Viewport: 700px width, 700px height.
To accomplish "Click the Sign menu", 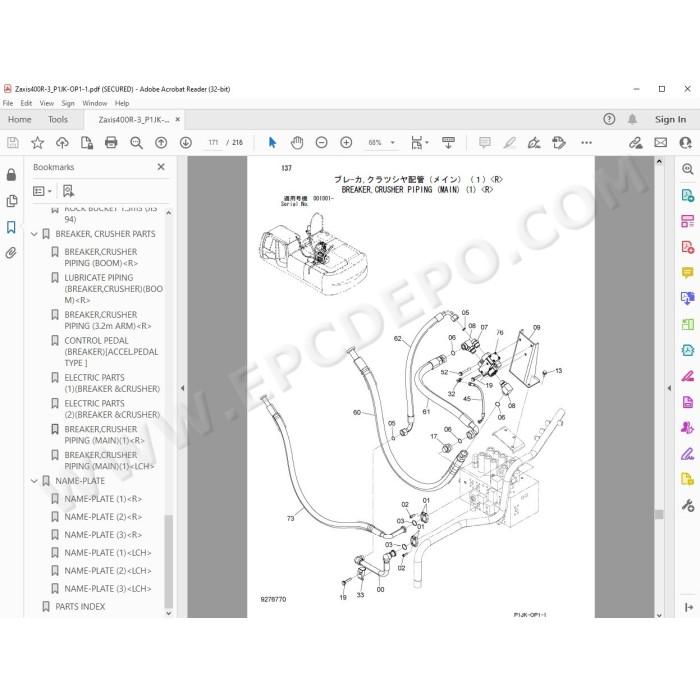I will coord(68,103).
